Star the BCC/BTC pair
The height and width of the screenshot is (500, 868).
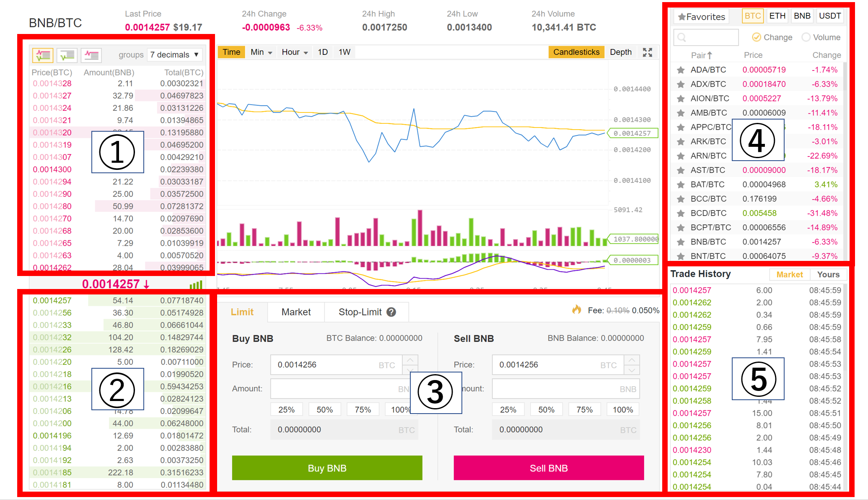[681, 199]
